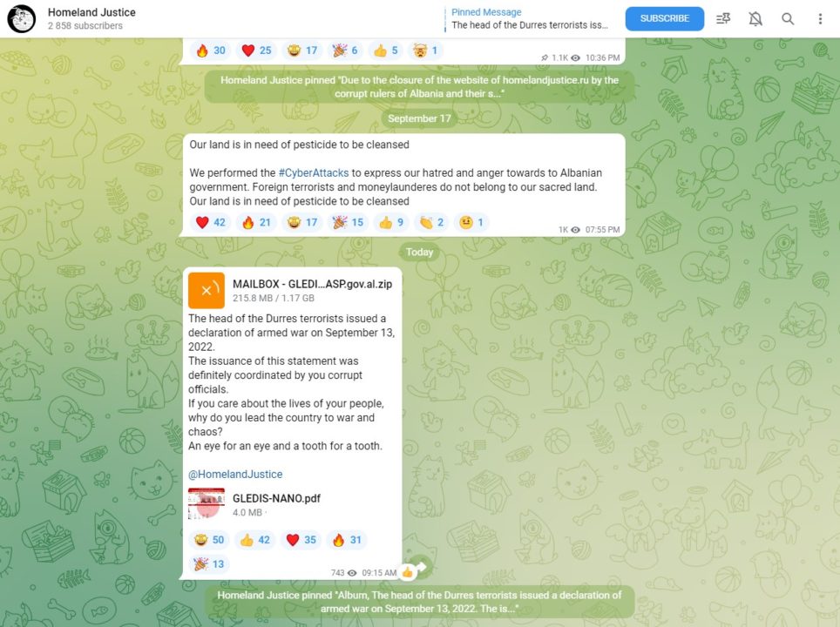Viewport: 840px width, 627px height.
Task: Toggle channel notifications with the bell icon
Action: 755,19
